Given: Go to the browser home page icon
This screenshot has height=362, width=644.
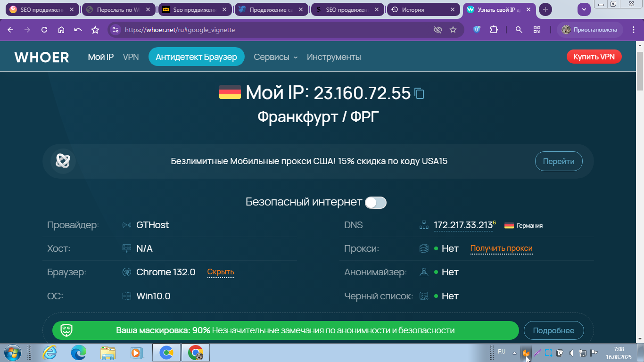Looking at the screenshot, I should tap(61, 30).
